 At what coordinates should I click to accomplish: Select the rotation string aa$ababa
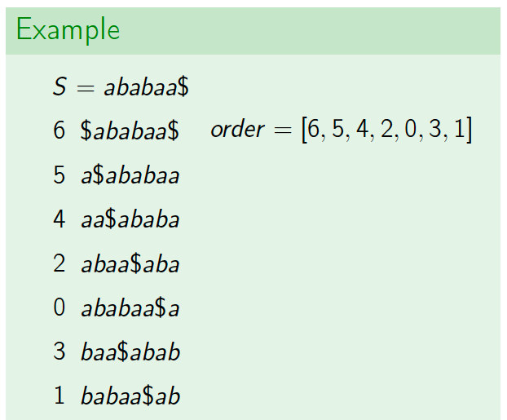coord(130,219)
